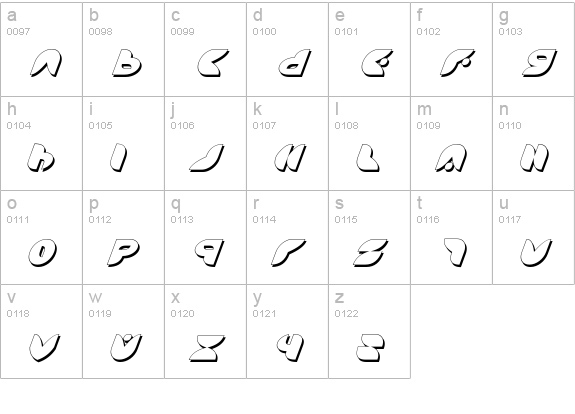Image resolution: width=575 pixels, height=414 pixels.
Task: Click the glyph image for letter e
Action: 377,63
